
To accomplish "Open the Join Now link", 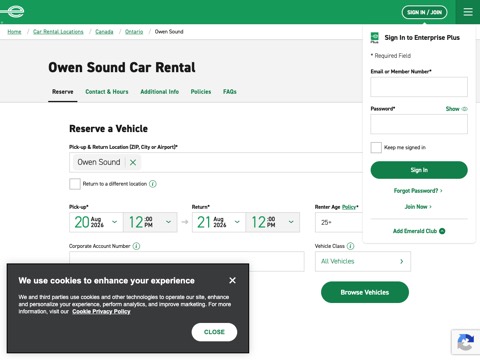I will tap(418, 207).
